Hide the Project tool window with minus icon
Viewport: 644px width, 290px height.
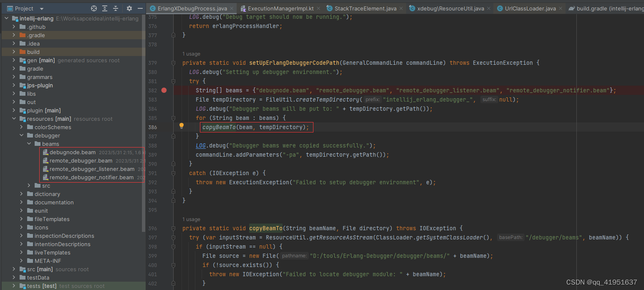(141, 8)
